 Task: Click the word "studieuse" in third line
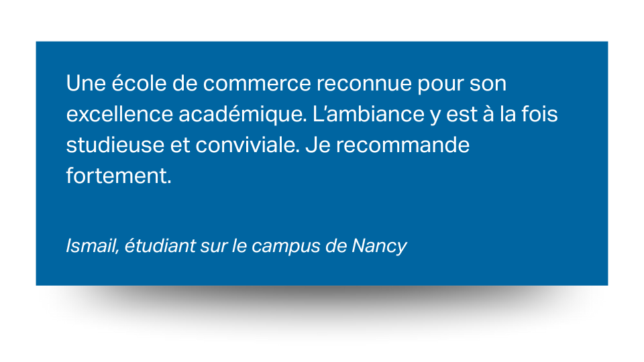click(x=115, y=145)
